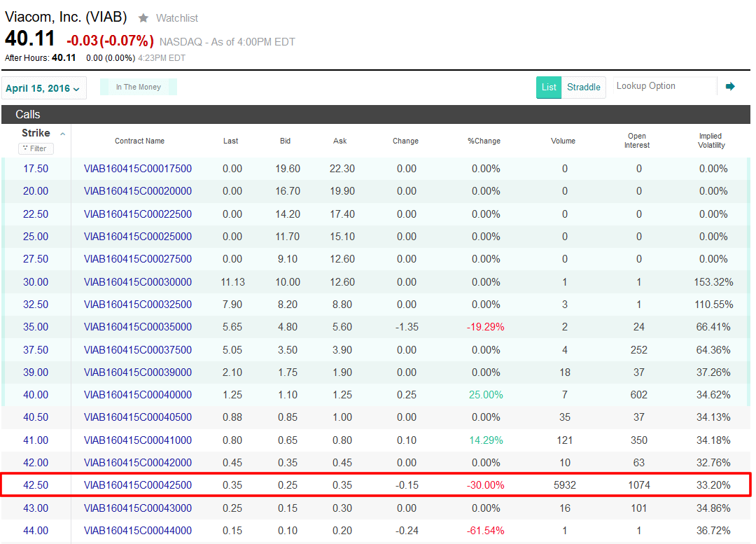Sort by the %Change column header
This screenshot has height=544, width=756.
484,141
